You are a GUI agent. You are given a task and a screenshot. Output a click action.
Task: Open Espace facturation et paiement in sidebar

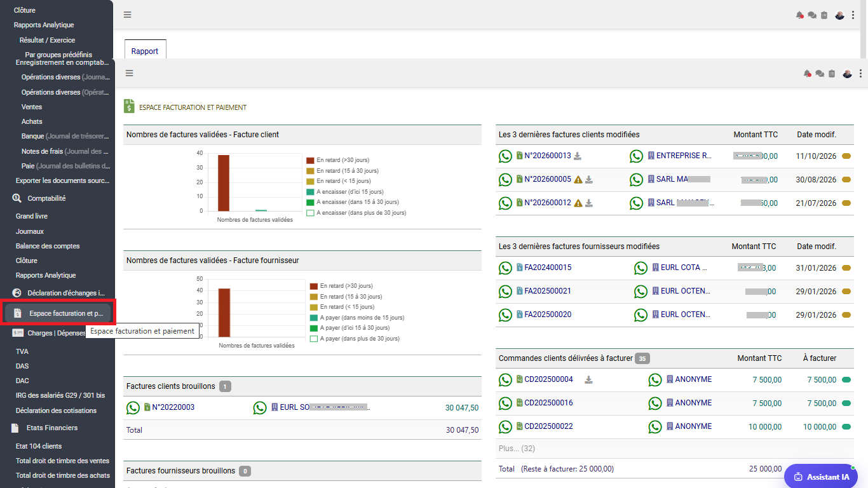click(58, 313)
